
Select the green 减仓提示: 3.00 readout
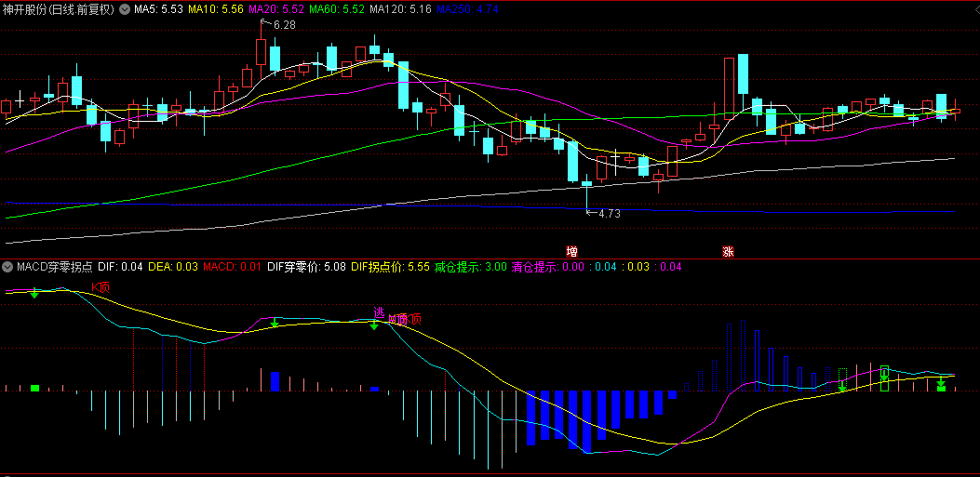[x=471, y=267]
